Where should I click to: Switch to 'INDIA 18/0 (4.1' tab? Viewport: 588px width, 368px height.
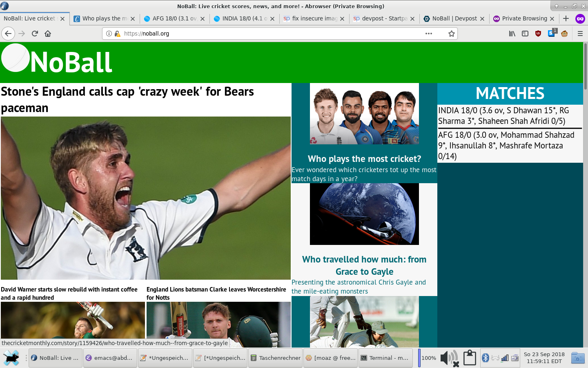244,18
